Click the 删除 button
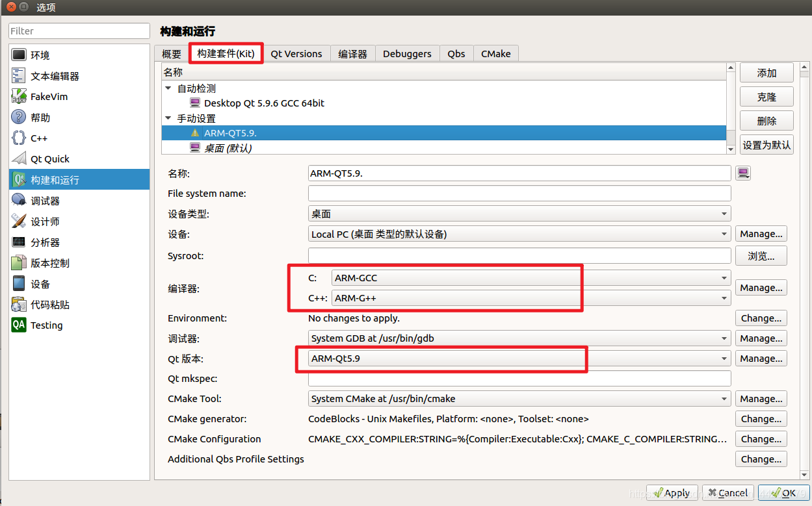812x506 pixels. coord(767,121)
